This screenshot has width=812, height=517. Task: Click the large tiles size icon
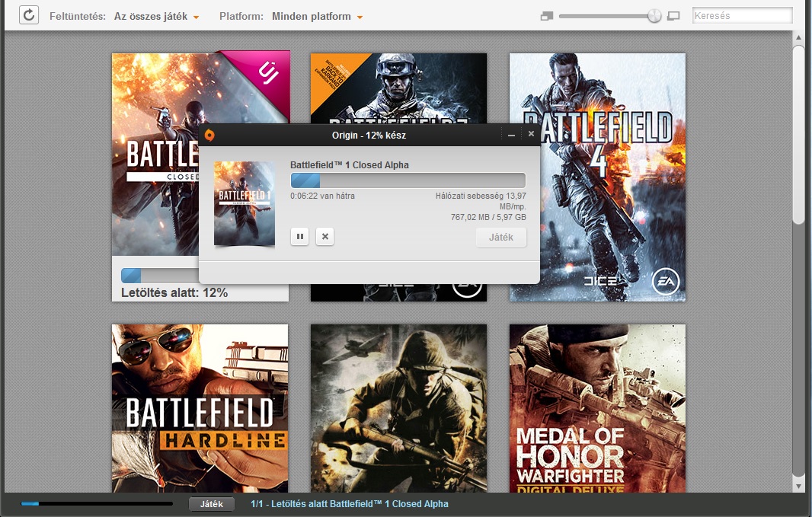[x=673, y=17]
